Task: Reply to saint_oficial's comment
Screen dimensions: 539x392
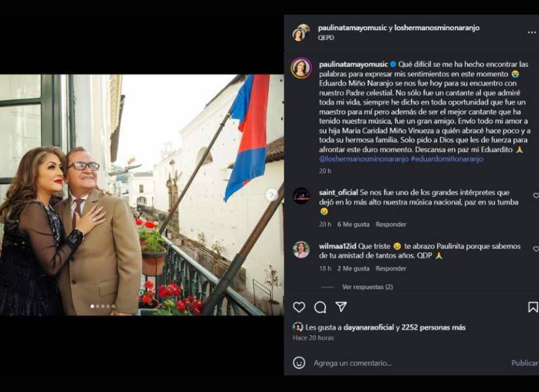Action: click(391, 225)
